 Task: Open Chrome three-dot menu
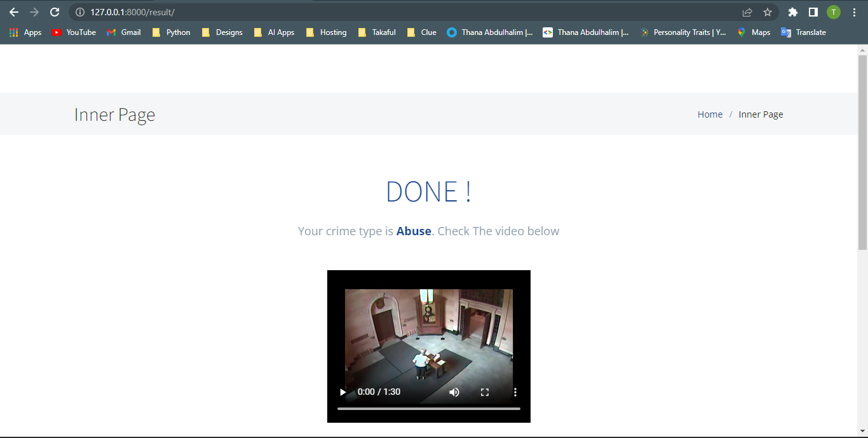point(854,12)
